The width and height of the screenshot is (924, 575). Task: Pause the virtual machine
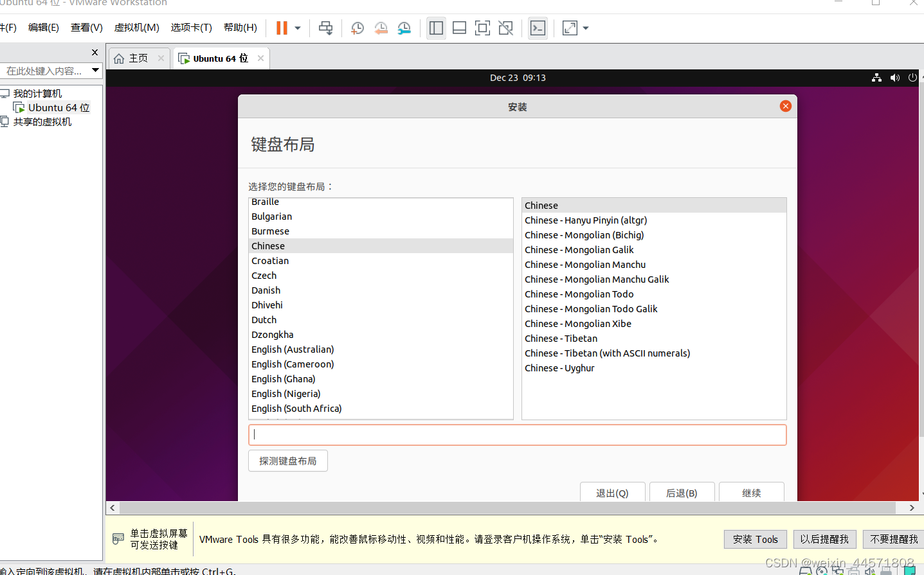coord(282,28)
